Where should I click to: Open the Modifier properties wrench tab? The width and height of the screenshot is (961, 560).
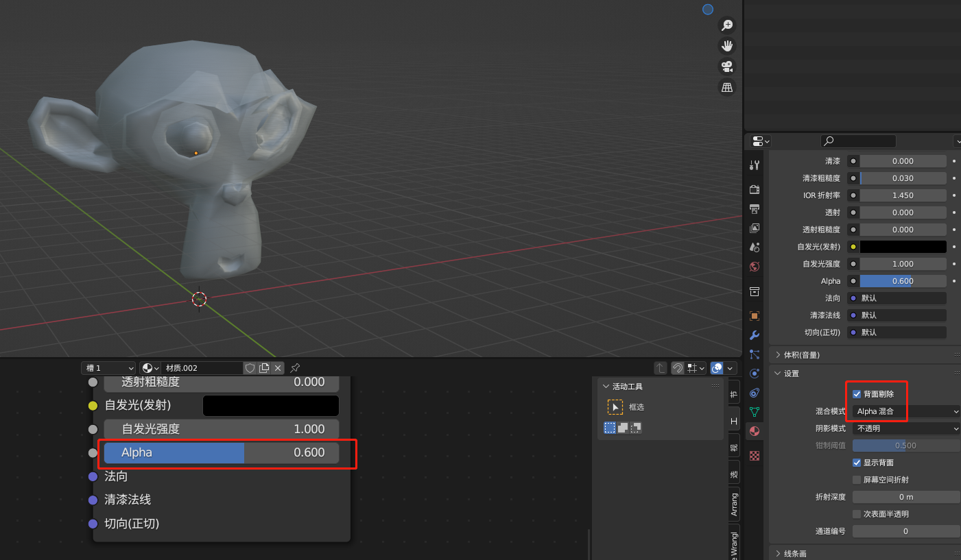[x=755, y=335]
